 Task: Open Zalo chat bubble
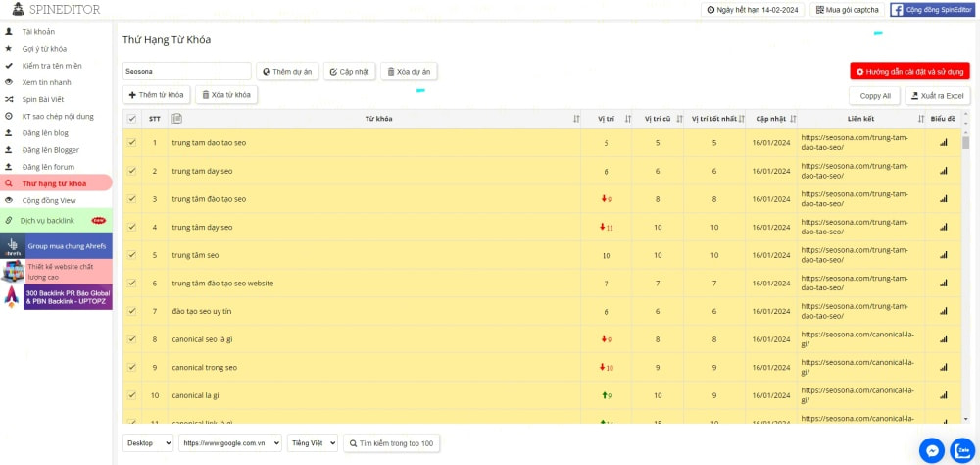(x=962, y=450)
